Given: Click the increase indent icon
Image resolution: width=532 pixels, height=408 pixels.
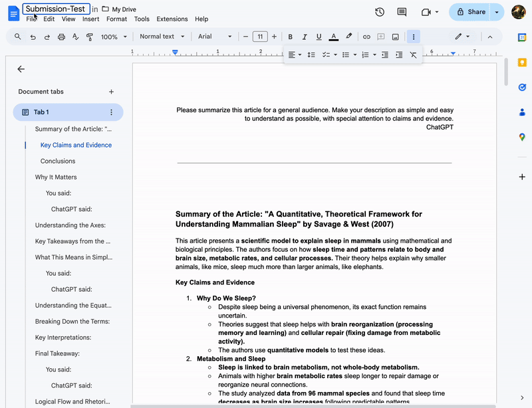Looking at the screenshot, I should (399, 54).
